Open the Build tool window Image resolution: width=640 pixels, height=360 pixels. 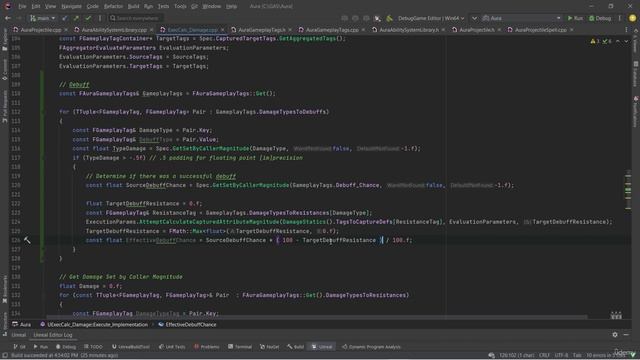click(x=296, y=347)
